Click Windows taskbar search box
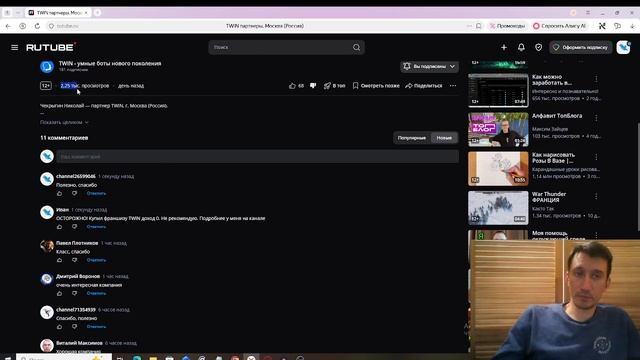This screenshot has width=640, height=360. coord(64,358)
